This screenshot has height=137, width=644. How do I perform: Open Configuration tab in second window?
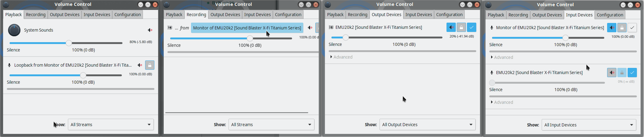pos(288,15)
